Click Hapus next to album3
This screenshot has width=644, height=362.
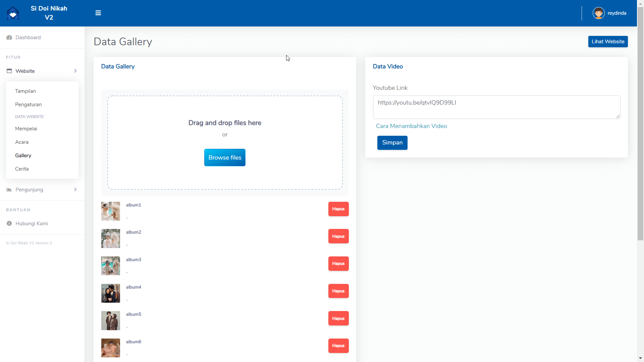coord(338,263)
